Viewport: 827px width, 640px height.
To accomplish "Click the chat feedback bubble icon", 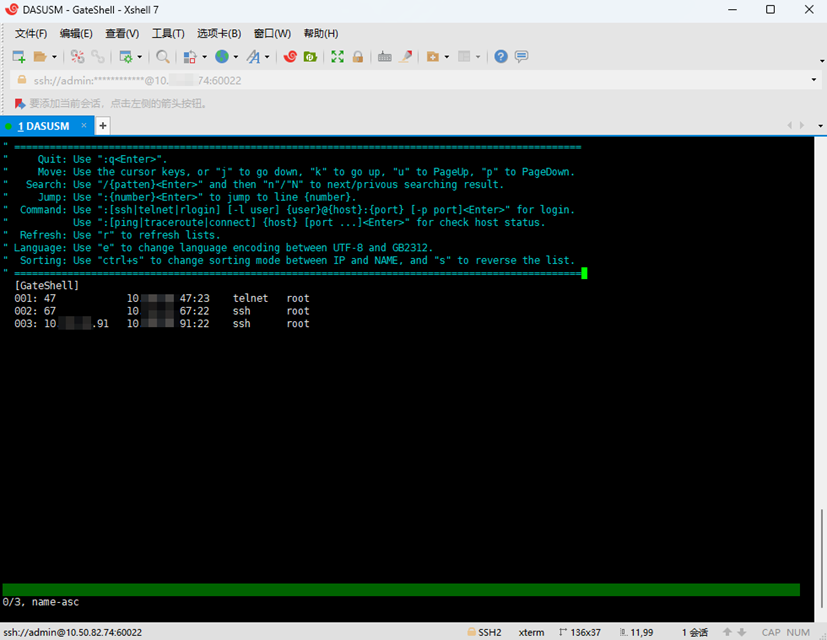I will [x=521, y=57].
